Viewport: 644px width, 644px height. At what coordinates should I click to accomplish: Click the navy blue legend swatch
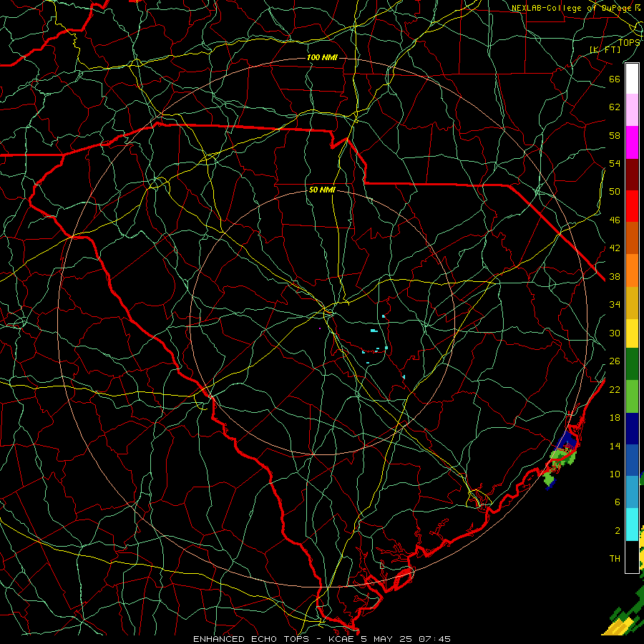point(632,429)
